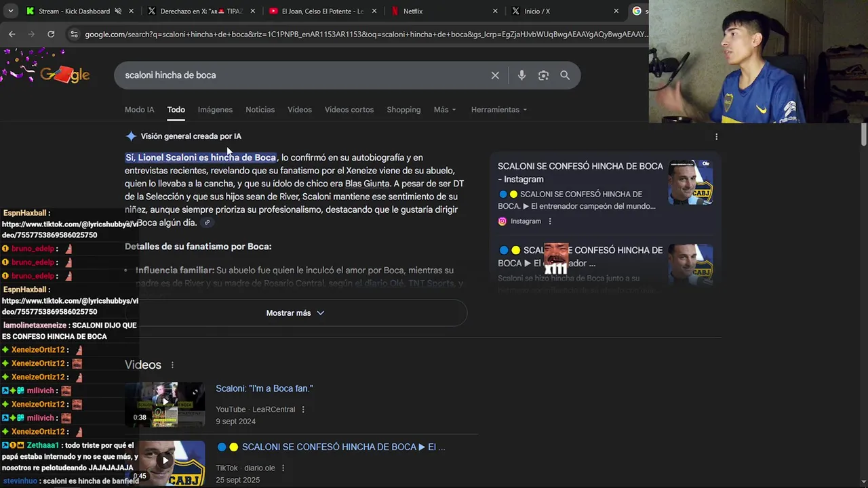Close the Inicio / X tab
This screenshot has width=868, height=488.
pos(616,11)
